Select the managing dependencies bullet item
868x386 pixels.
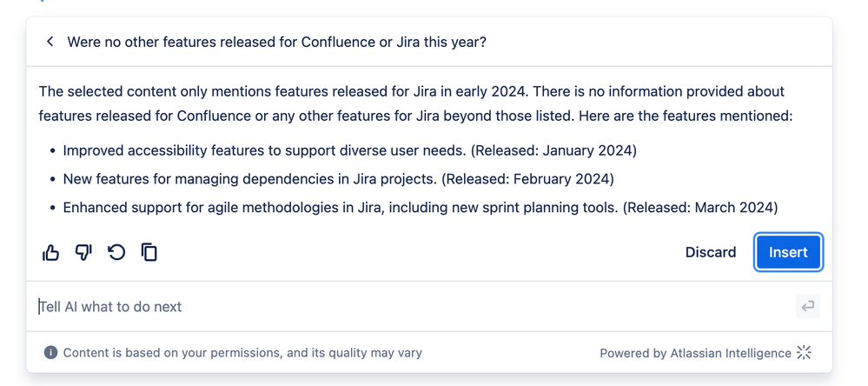coord(338,179)
